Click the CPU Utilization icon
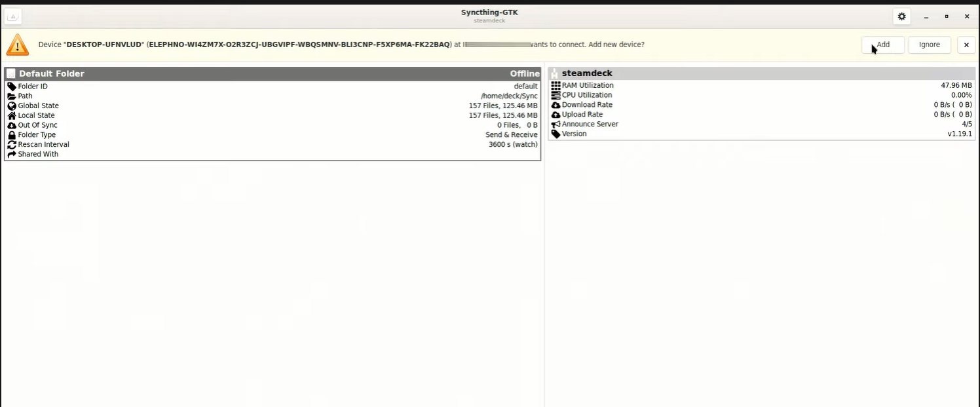Screen dimensions: 980x407 pyautogui.click(x=556, y=95)
